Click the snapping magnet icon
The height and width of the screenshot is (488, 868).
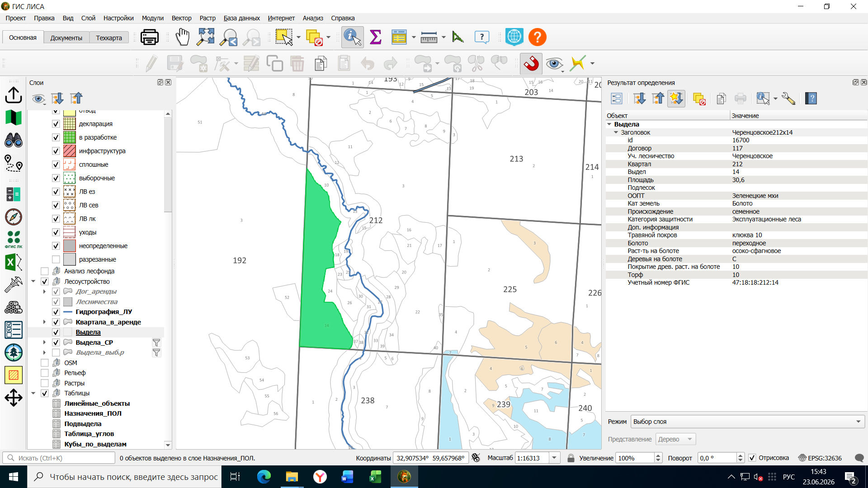[531, 63]
